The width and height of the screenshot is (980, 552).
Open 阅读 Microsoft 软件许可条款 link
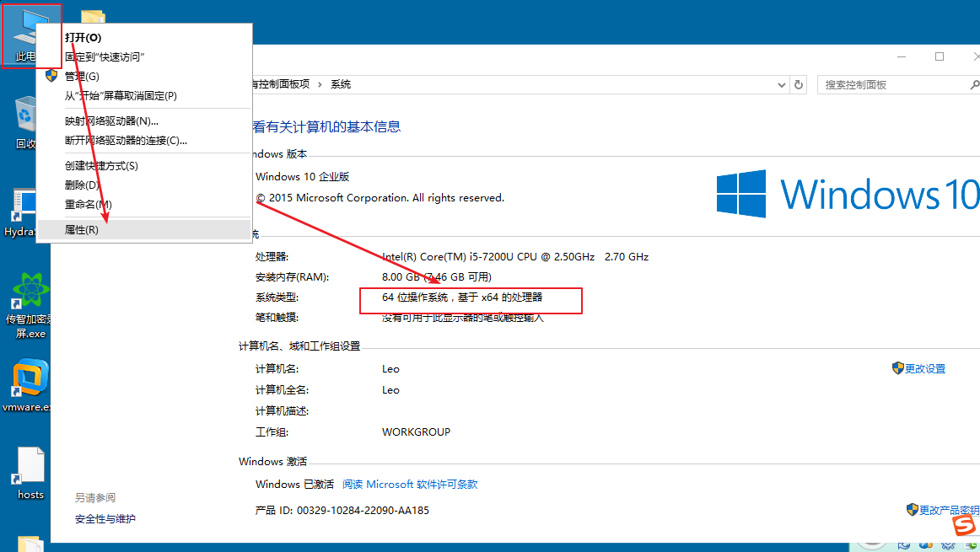410,485
